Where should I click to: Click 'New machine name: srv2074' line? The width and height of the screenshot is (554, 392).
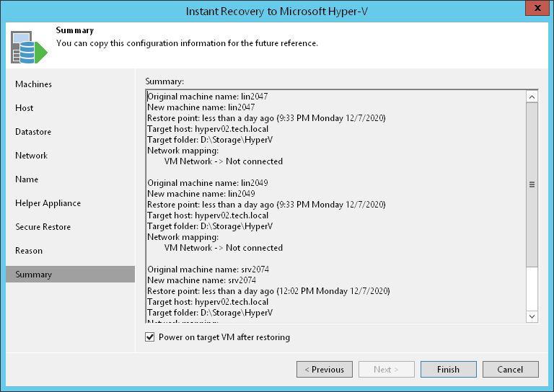click(x=202, y=280)
